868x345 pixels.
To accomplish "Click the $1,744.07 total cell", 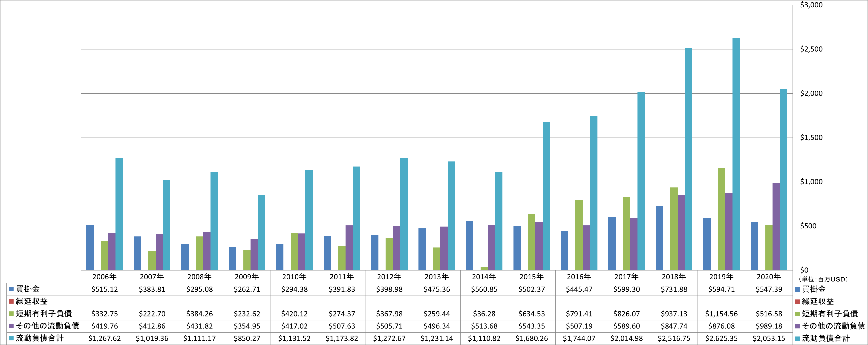I will 579,338.
